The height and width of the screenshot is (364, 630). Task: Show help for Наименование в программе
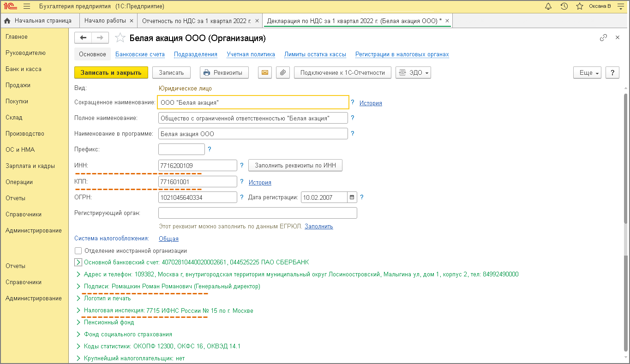(353, 134)
